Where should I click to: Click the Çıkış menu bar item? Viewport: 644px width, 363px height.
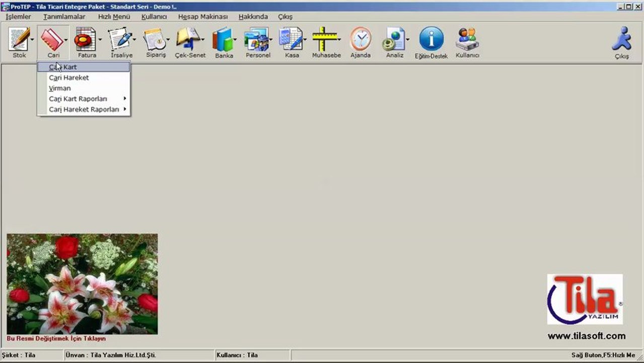(285, 17)
